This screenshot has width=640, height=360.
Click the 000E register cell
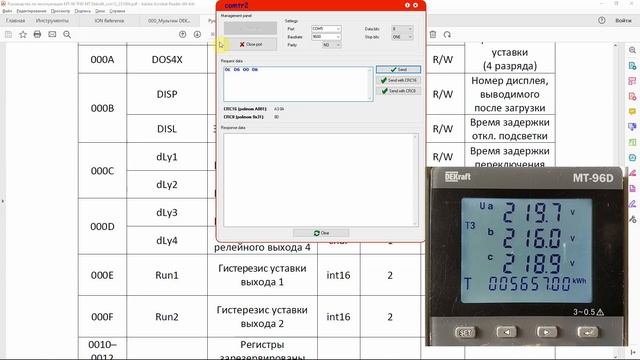coord(102,276)
